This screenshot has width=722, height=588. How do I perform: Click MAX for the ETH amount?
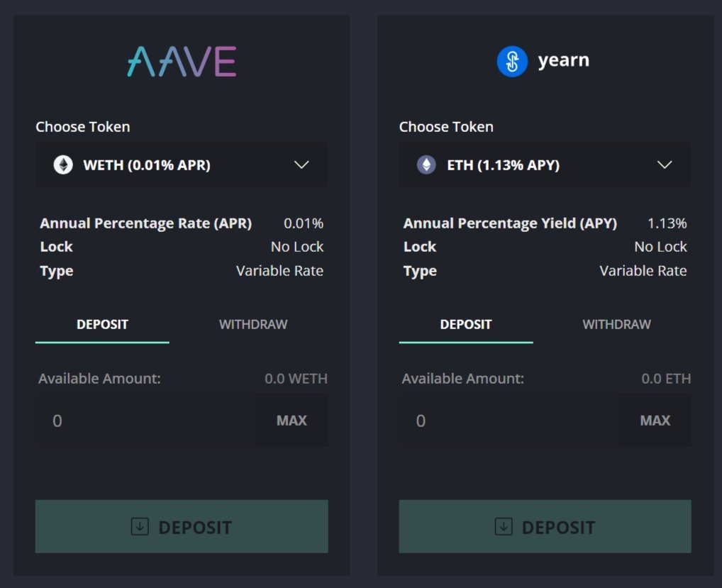(x=655, y=420)
